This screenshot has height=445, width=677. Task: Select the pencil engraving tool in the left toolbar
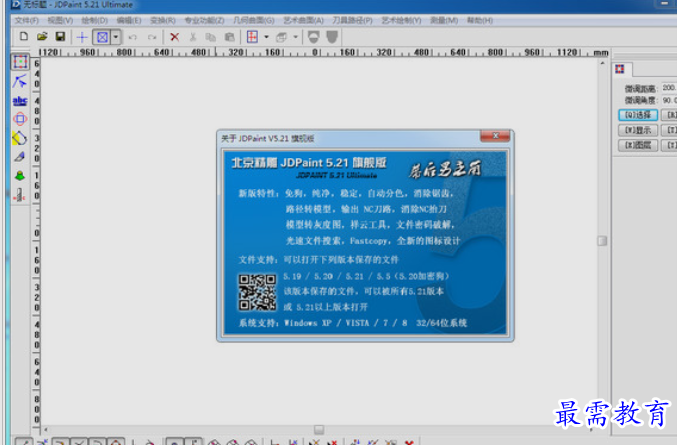tap(19, 157)
